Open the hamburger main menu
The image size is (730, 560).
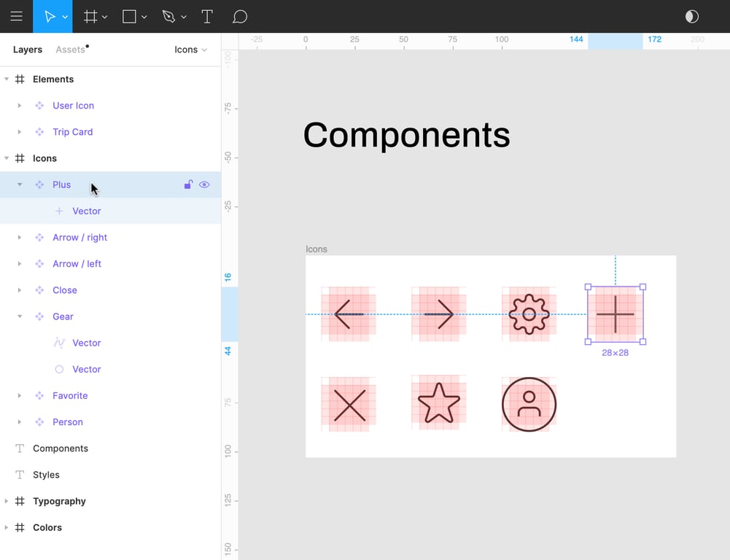pos(16,16)
